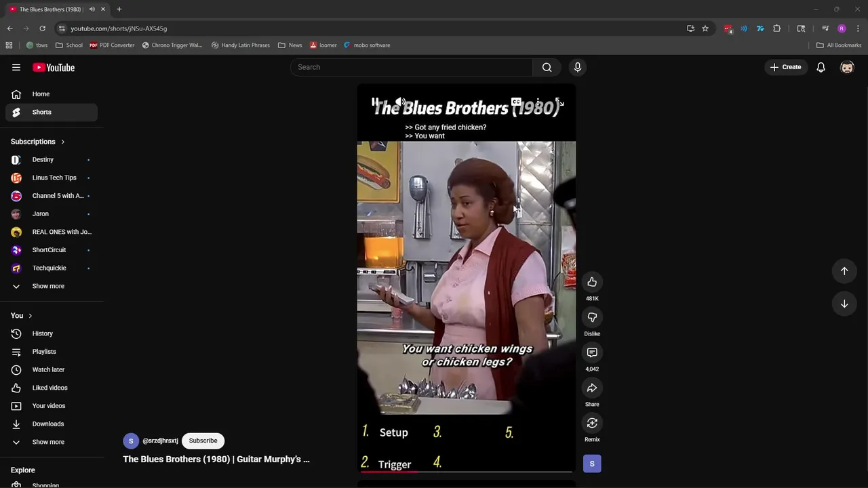Open the Chrome apps grid icon

(x=9, y=45)
